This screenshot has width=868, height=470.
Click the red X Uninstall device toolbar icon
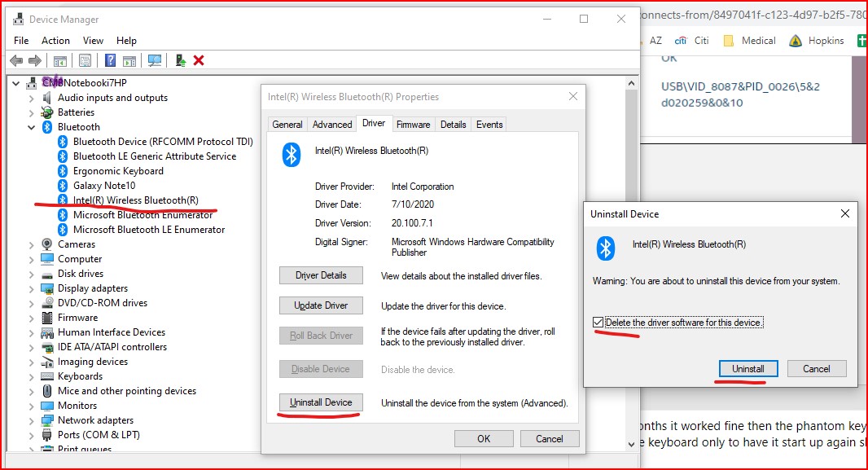pos(199,60)
